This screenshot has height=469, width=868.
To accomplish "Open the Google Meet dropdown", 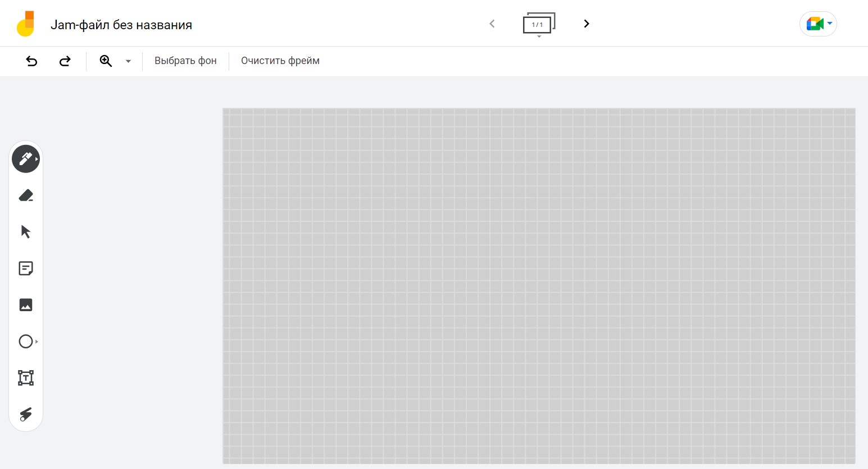I will point(818,24).
